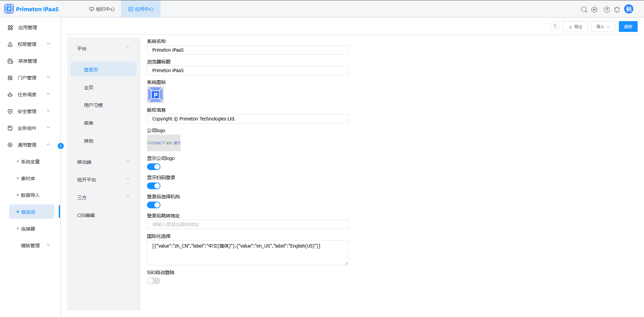Image resolution: width=644 pixels, height=317 pixels.
Task: Collapse sidebar with blue arrow handle
Action: coord(61,146)
